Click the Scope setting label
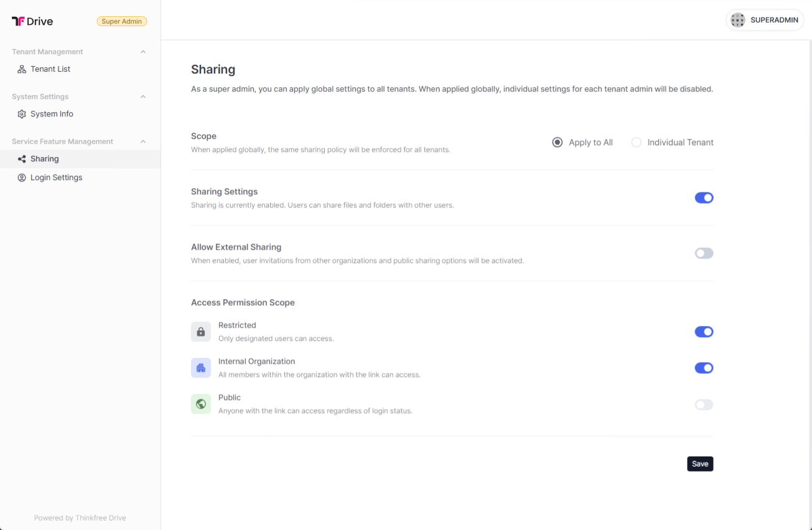Viewport: 812px width, 530px height. tap(203, 136)
